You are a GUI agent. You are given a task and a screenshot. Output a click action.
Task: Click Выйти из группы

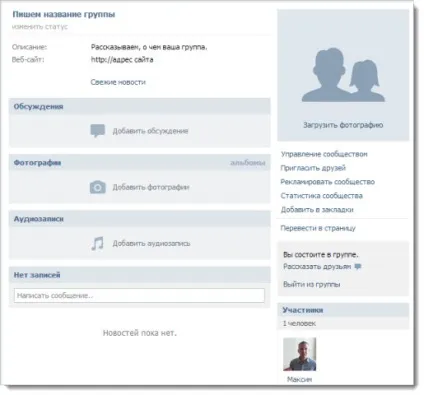pyautogui.click(x=312, y=284)
